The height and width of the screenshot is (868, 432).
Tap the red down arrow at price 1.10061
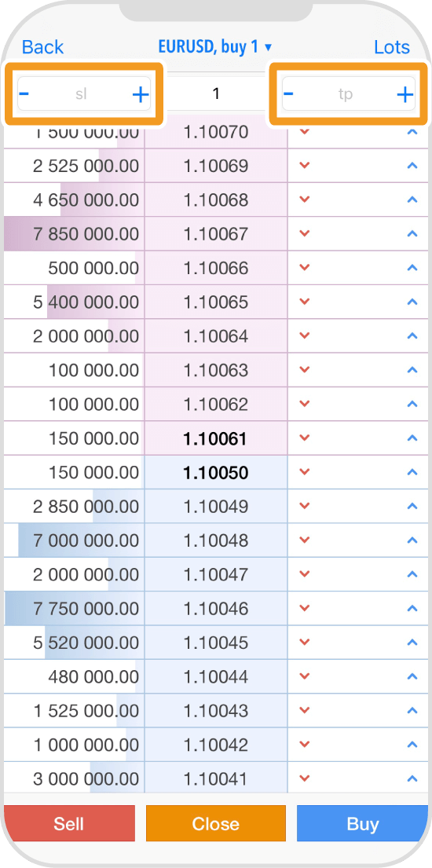304,438
